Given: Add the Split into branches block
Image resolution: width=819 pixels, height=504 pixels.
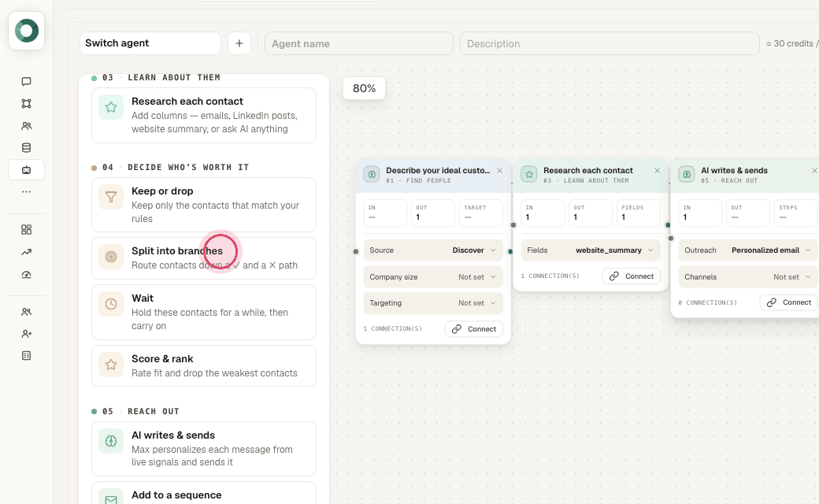Looking at the screenshot, I should click(x=204, y=258).
